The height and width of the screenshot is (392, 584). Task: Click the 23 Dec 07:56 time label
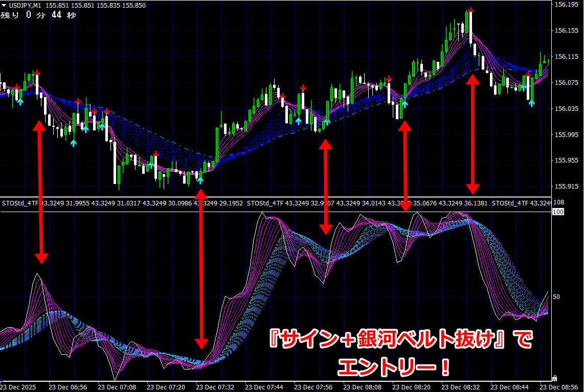click(x=313, y=387)
